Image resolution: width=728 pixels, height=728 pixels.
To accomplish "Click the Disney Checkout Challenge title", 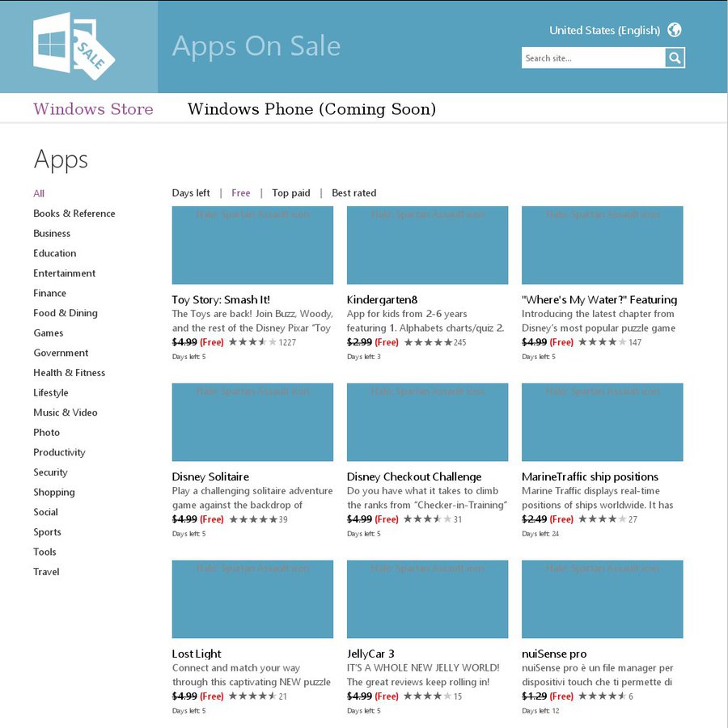I will [414, 476].
